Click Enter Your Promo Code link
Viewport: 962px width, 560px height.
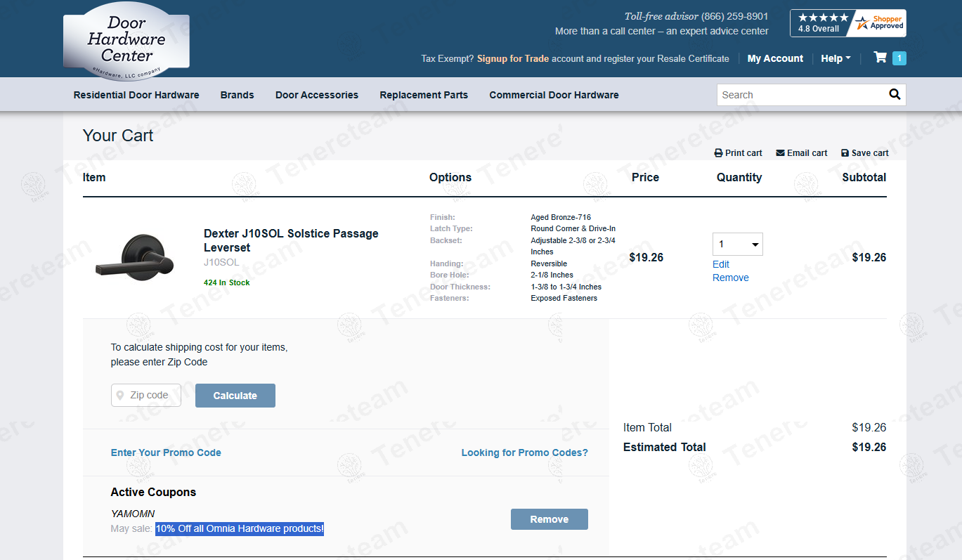[166, 452]
